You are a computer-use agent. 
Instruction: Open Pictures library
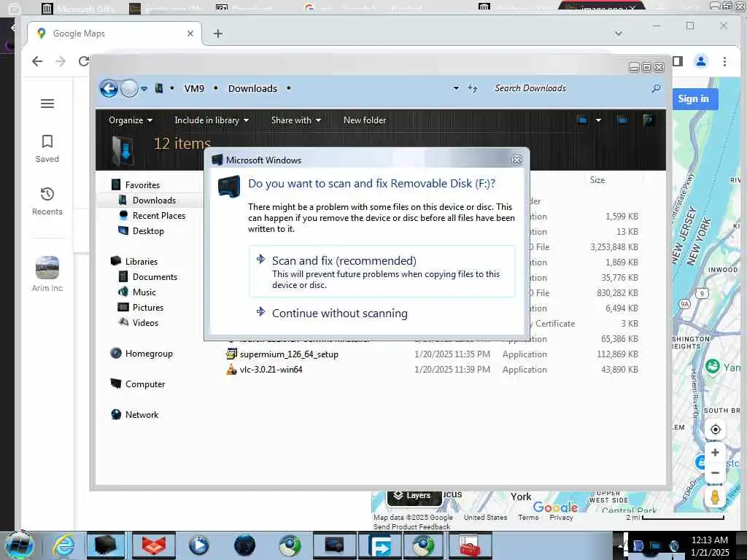(147, 308)
